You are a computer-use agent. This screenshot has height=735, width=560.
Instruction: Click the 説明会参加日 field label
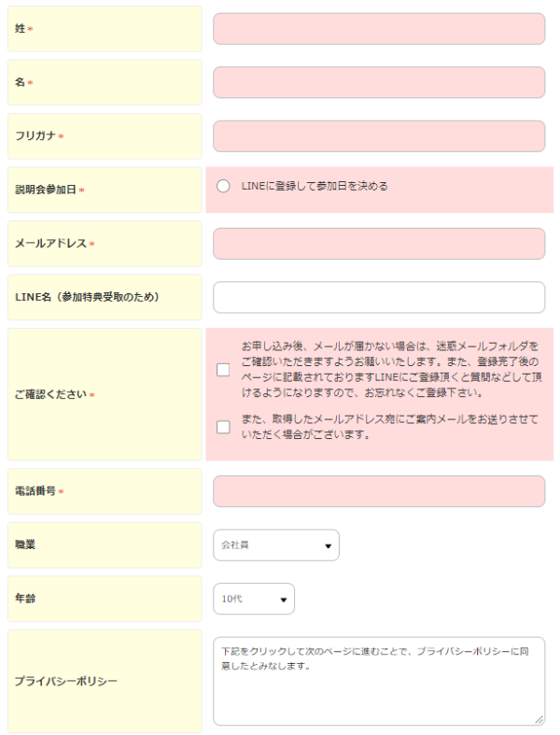tap(46, 190)
